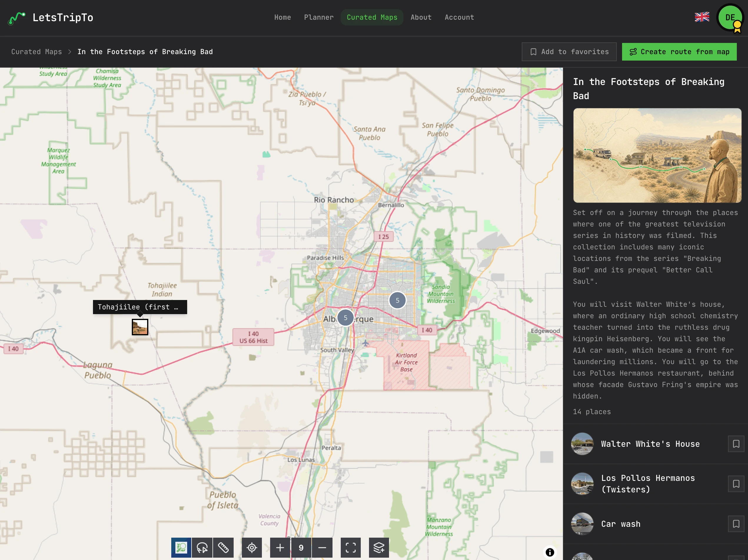Click the Laguna Pueblo map label

tap(98, 370)
